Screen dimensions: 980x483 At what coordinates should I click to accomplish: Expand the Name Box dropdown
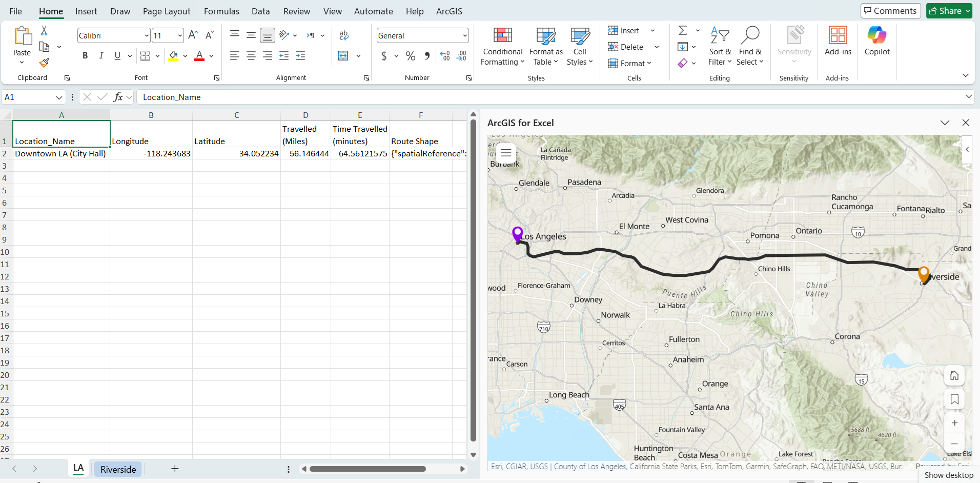(x=59, y=97)
